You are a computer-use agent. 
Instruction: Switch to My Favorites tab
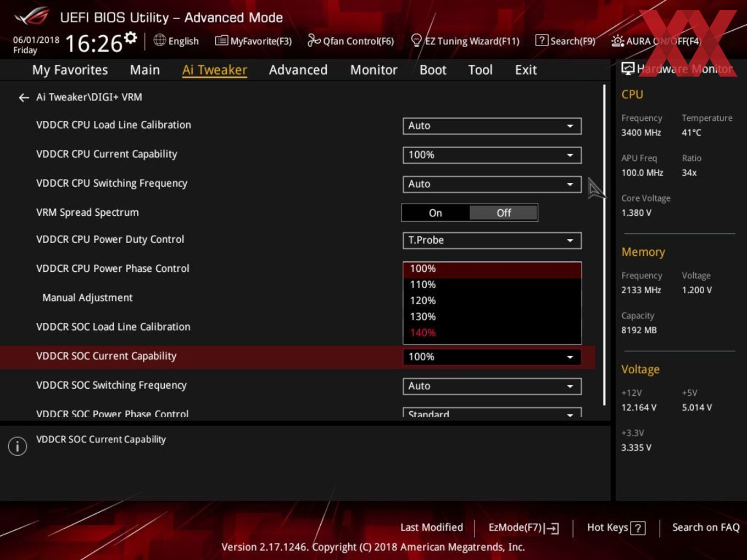[70, 70]
